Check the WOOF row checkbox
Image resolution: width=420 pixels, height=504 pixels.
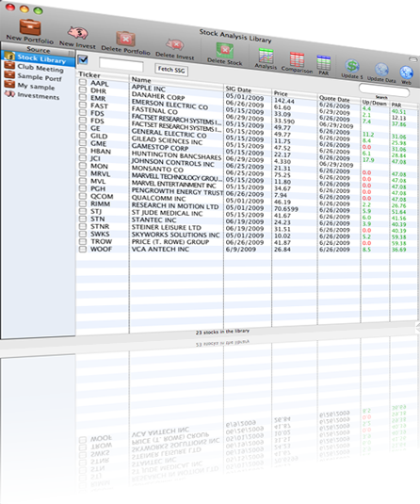click(x=83, y=249)
